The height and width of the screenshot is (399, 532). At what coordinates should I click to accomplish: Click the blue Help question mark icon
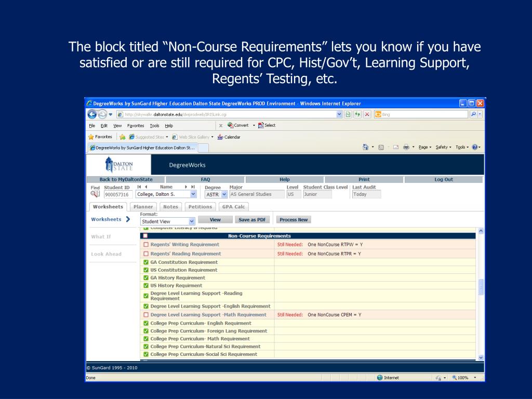click(x=475, y=147)
